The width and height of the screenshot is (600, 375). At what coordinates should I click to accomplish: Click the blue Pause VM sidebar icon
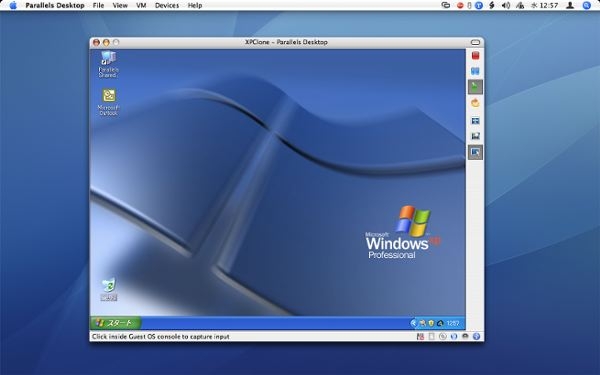(x=475, y=72)
